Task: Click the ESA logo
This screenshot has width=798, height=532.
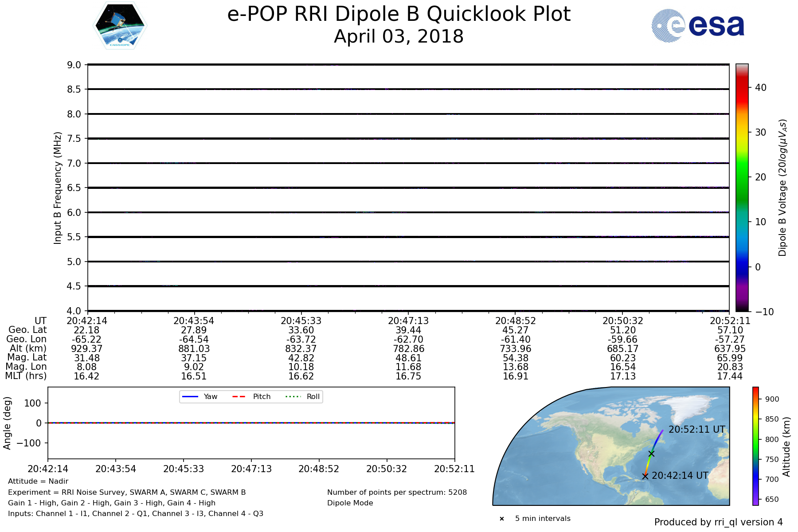Action: pyautogui.click(x=698, y=26)
